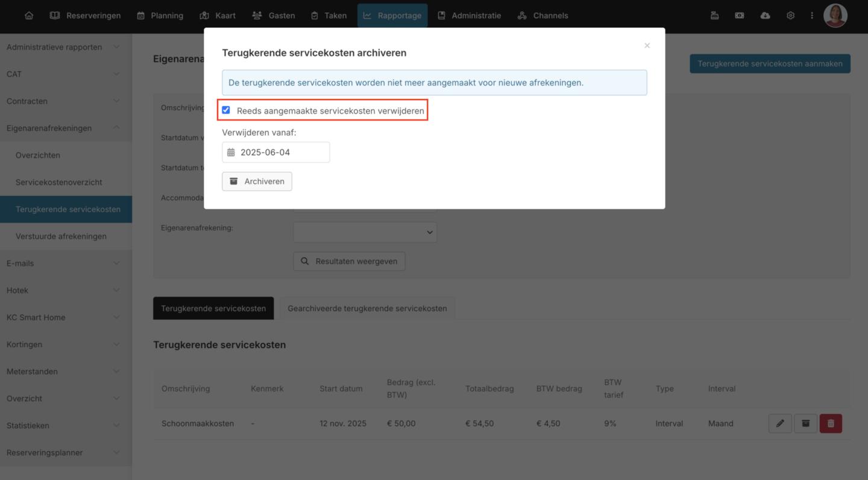
Task: Click the cloud download icon in header
Action: pos(765,16)
